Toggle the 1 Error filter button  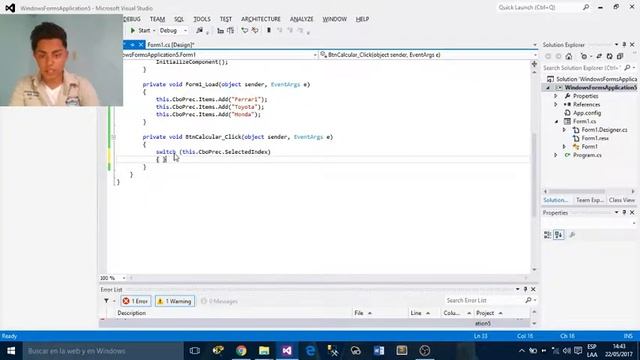[136, 301]
